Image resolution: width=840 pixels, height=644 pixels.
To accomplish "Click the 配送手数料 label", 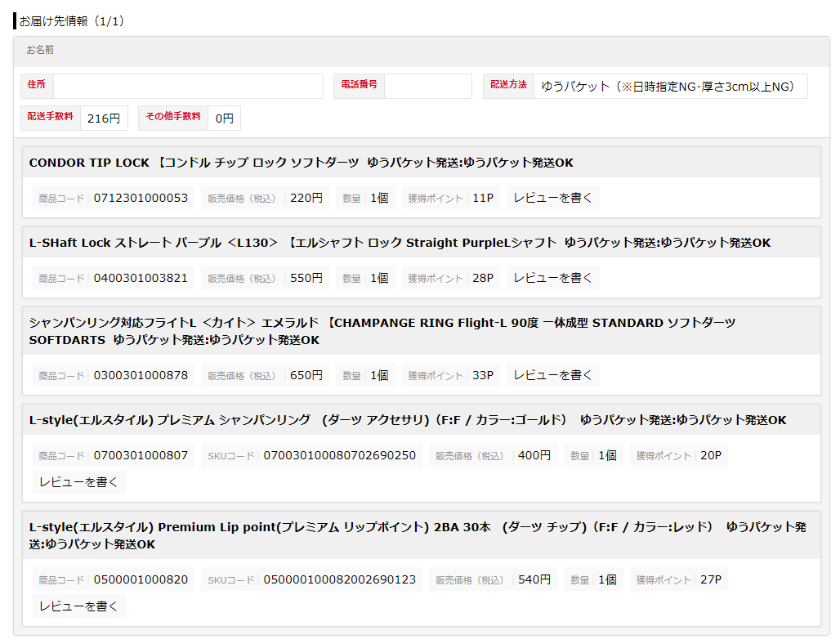I will point(50,116).
